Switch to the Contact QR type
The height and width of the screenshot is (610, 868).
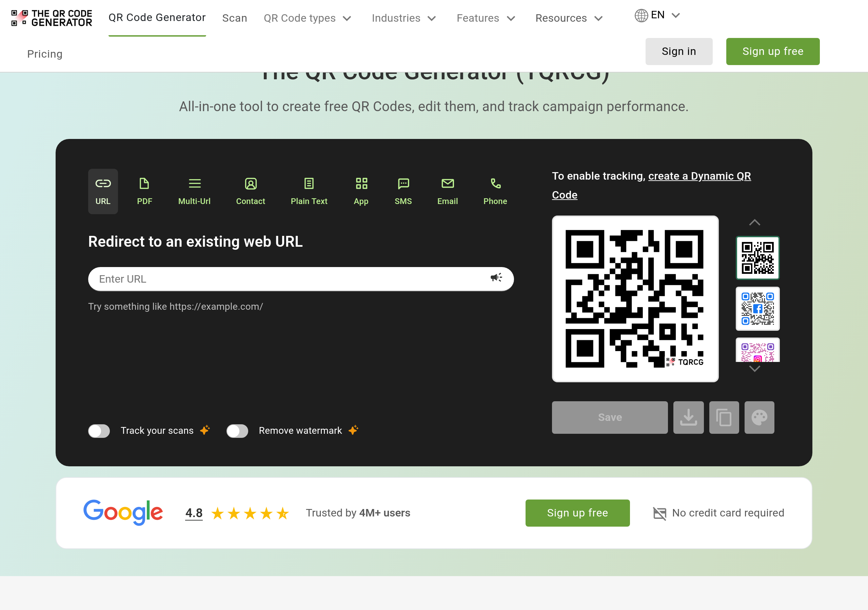pos(251,191)
